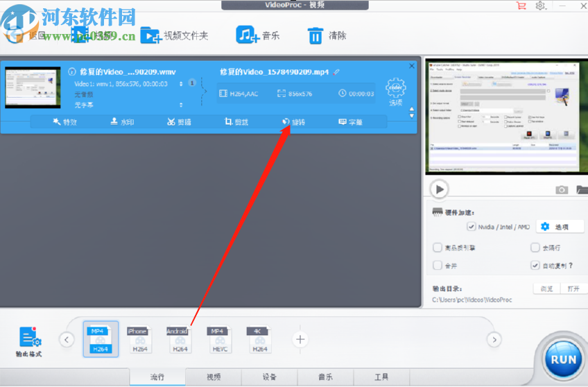Uncheck the 自动复制 checkbox
This screenshot has height=387, width=588.
point(535,265)
